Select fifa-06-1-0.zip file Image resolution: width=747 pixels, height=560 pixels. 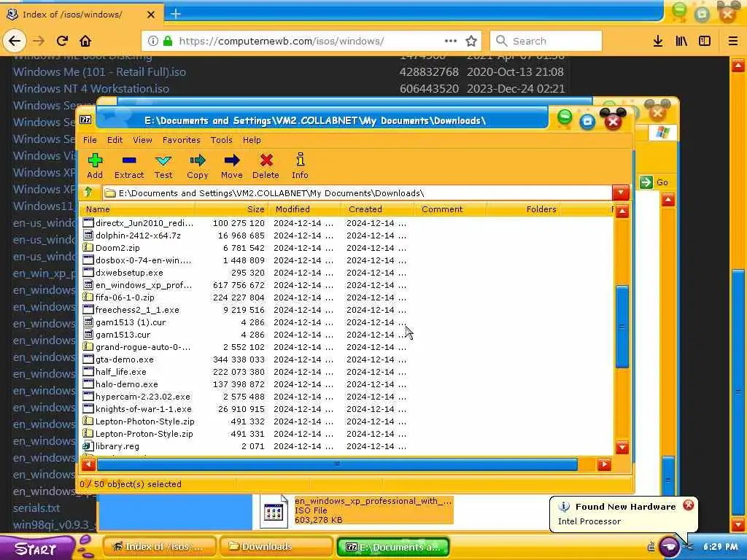tap(125, 297)
